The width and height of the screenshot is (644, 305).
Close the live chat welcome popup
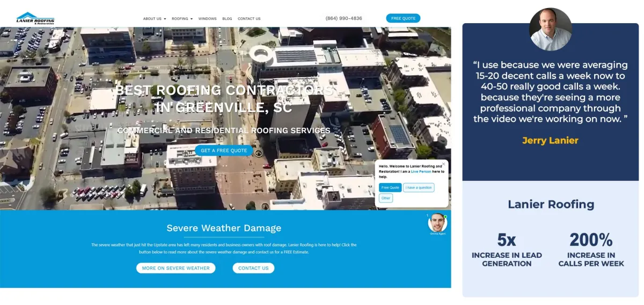tap(443, 164)
